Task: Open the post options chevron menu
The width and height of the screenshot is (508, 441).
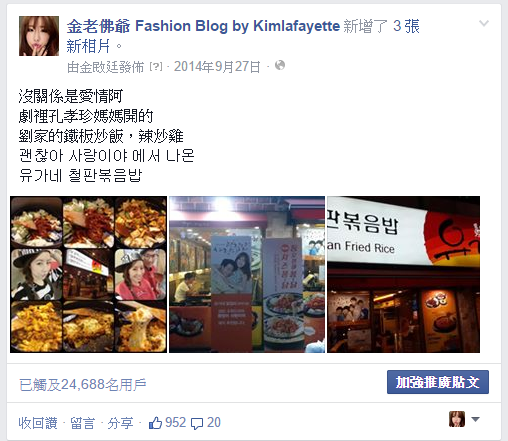Action: (484, 24)
